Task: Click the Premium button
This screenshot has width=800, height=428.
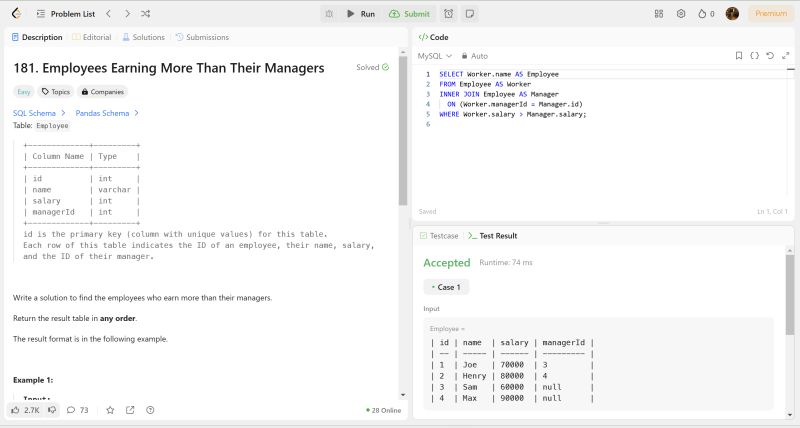Action: (771, 14)
